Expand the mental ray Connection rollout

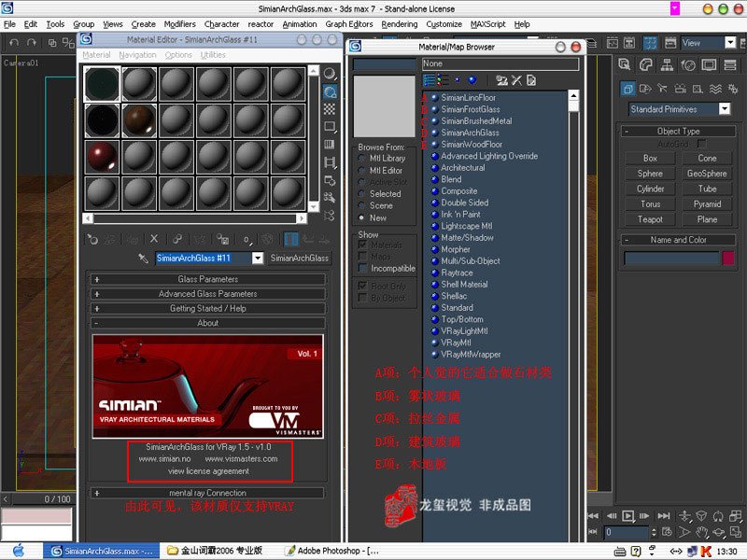point(207,493)
